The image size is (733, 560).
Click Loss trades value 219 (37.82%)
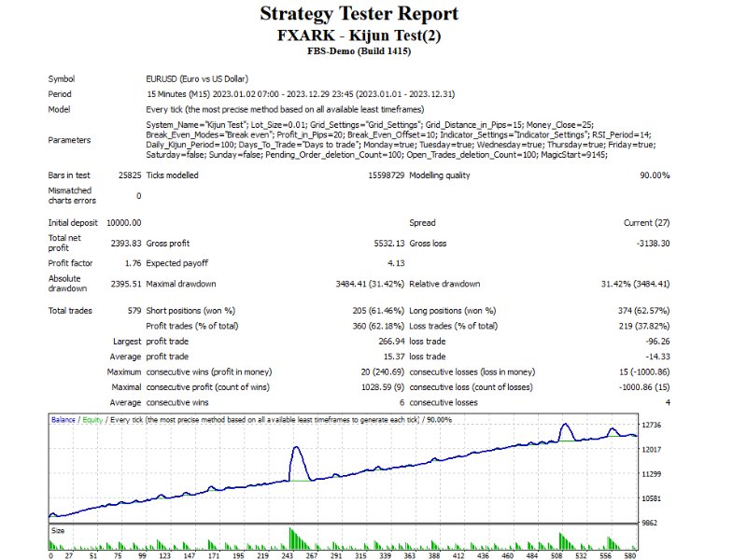[x=643, y=326]
